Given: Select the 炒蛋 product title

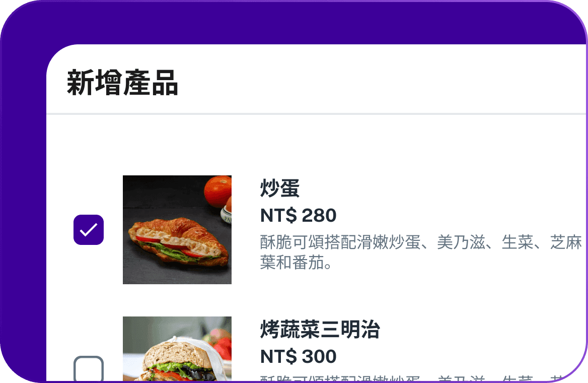Looking at the screenshot, I should (x=280, y=188).
